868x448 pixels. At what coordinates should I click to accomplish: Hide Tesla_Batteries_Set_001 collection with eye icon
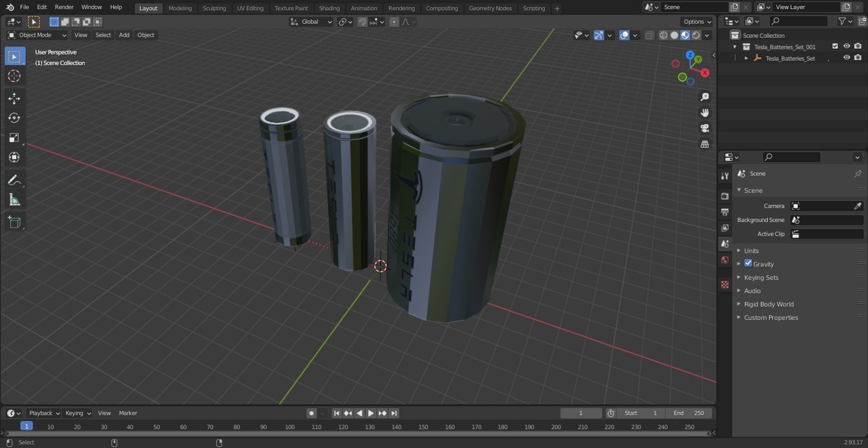pyautogui.click(x=847, y=46)
